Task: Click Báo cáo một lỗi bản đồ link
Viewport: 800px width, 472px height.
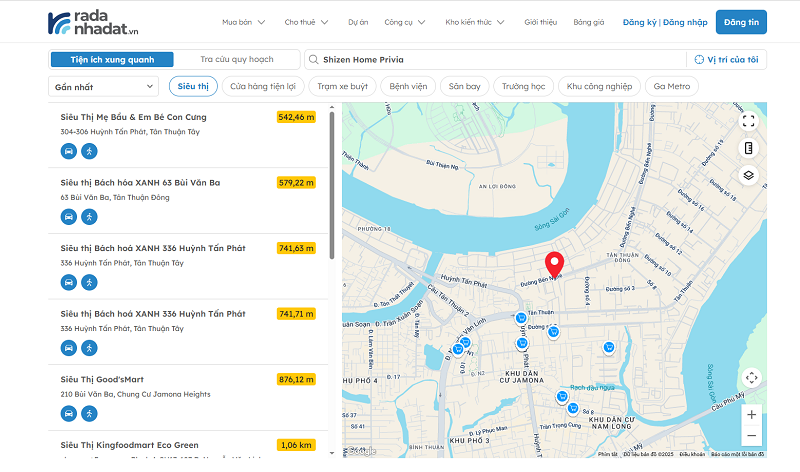Action: (x=737, y=454)
